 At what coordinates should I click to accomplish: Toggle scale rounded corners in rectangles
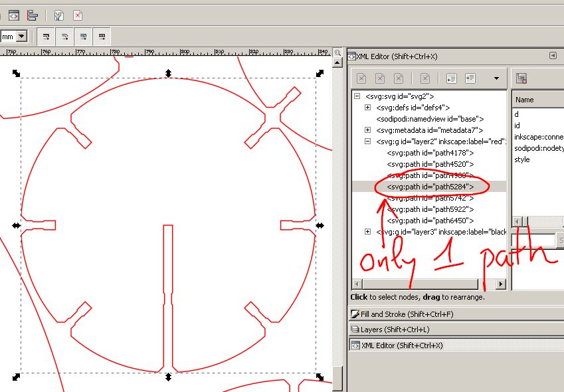64,37
